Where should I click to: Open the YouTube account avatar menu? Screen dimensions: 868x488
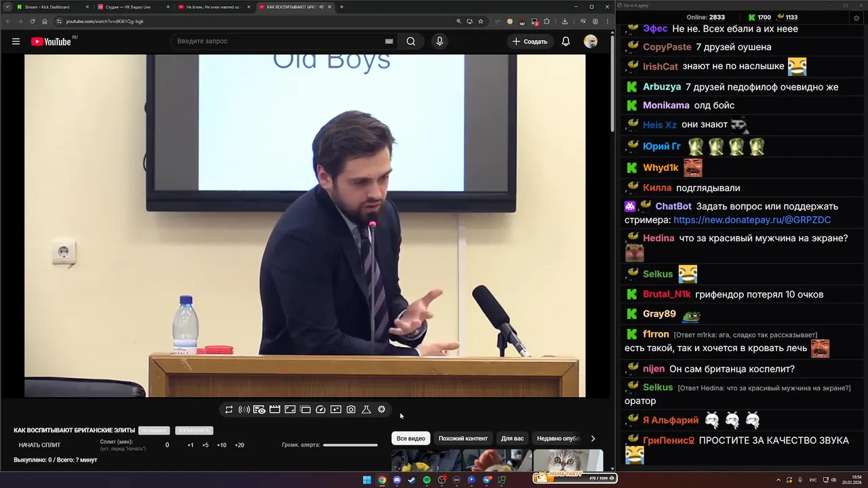[591, 41]
